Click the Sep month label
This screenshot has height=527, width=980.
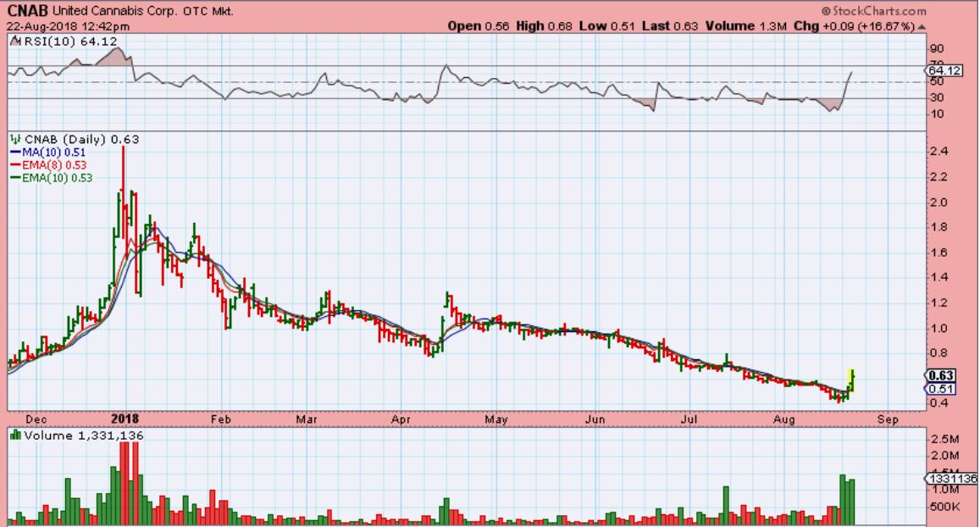coord(888,419)
